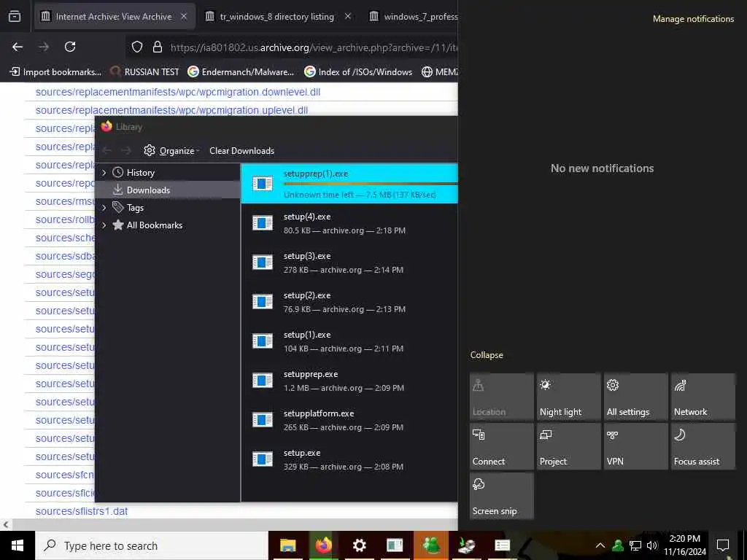The image size is (747, 560).
Task: Open Firefox View icon left of the tabs
Action: pyautogui.click(x=15, y=17)
